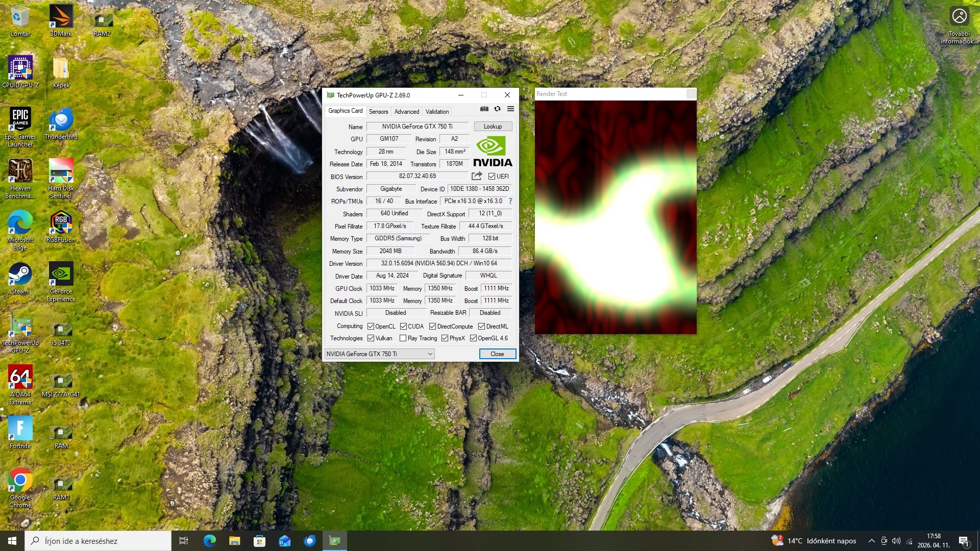Toggle the CUDA checkbox
The height and width of the screenshot is (551, 980).
403,326
